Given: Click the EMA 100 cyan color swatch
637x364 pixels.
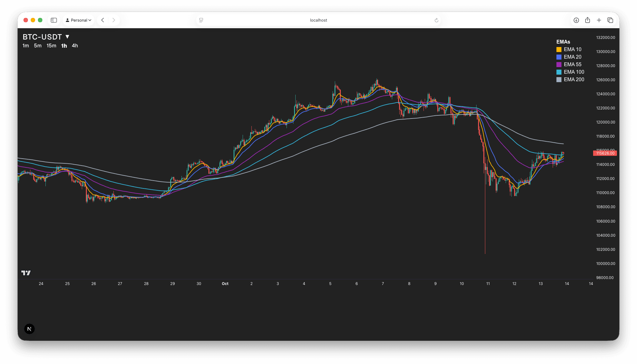Looking at the screenshot, I should pyautogui.click(x=559, y=72).
